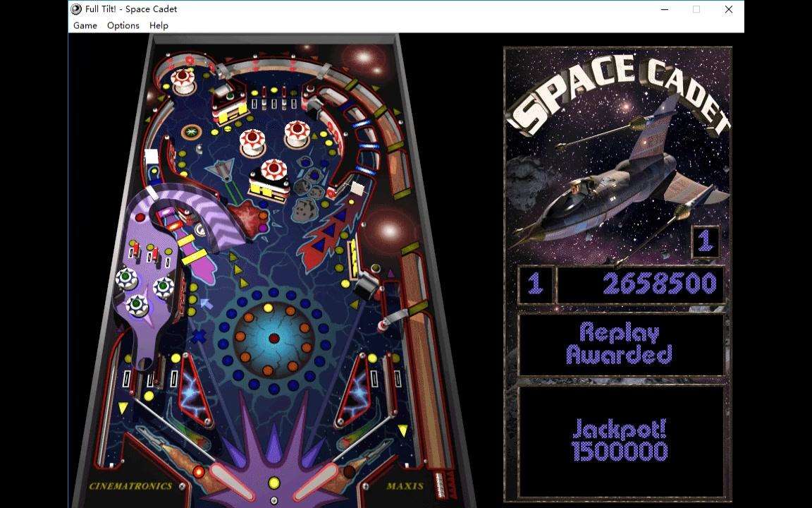Click the Replay Awarded message panel

point(620,344)
